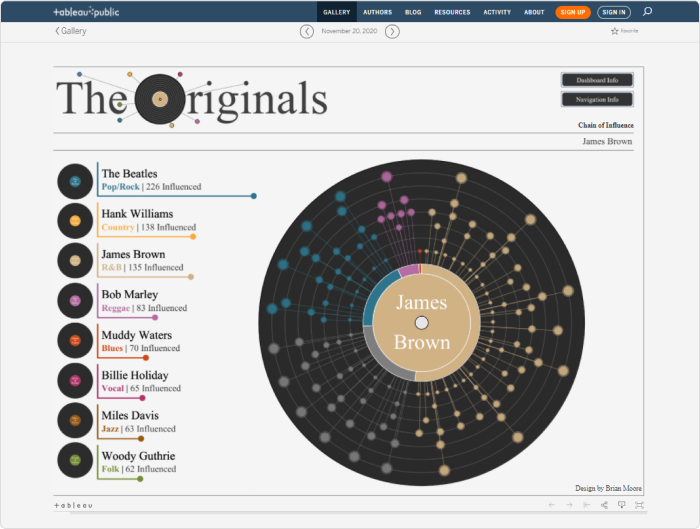Open the Tableau share icon
This screenshot has height=529, width=700.
point(604,505)
